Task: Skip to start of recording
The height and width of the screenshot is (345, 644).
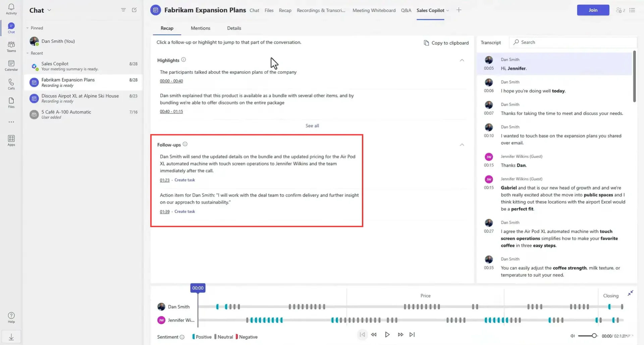Action: 362,334
